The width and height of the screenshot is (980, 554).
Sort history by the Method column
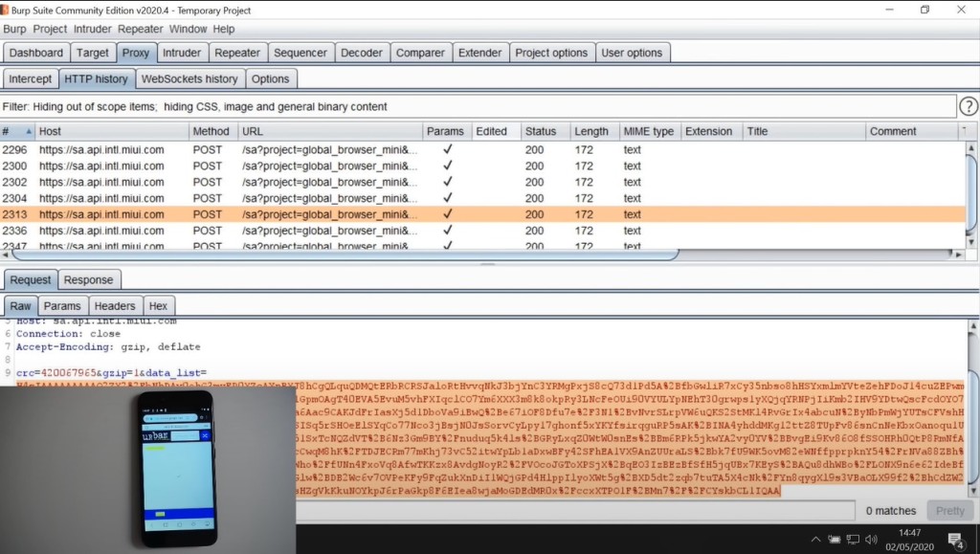pyautogui.click(x=213, y=131)
